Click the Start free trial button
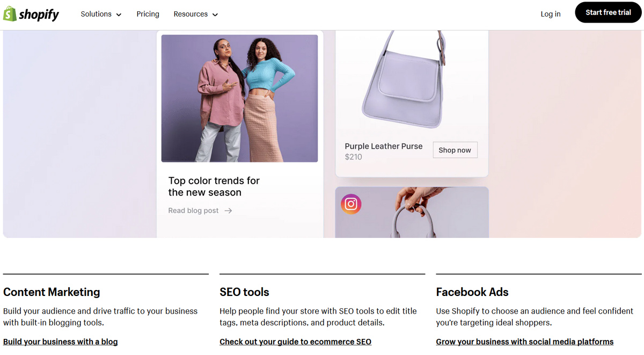The width and height of the screenshot is (644, 355). 608,12
